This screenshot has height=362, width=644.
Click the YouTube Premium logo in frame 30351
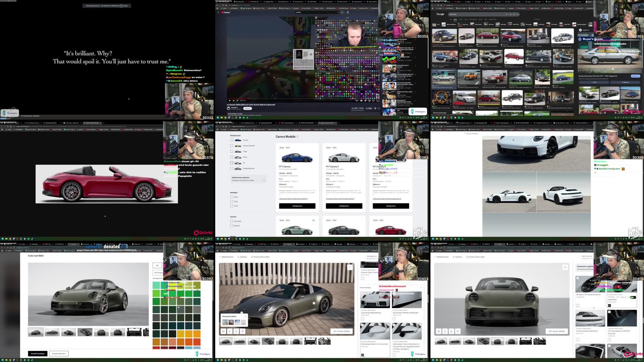click(226, 12)
